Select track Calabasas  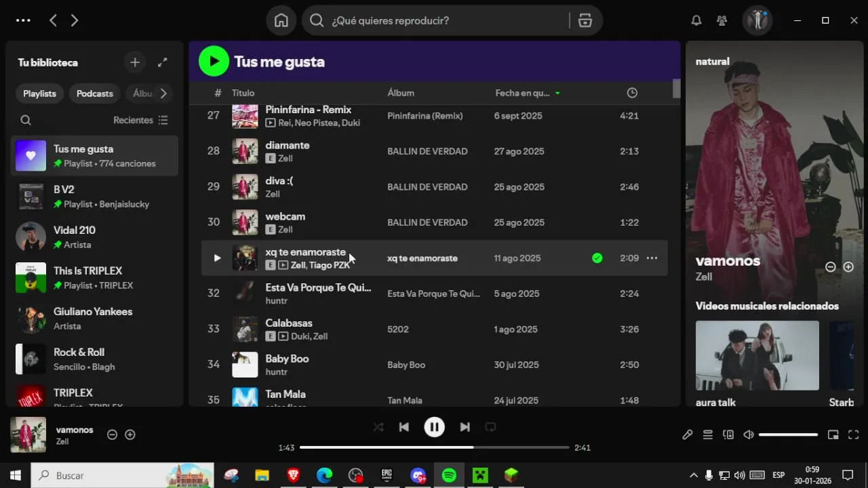click(435, 329)
